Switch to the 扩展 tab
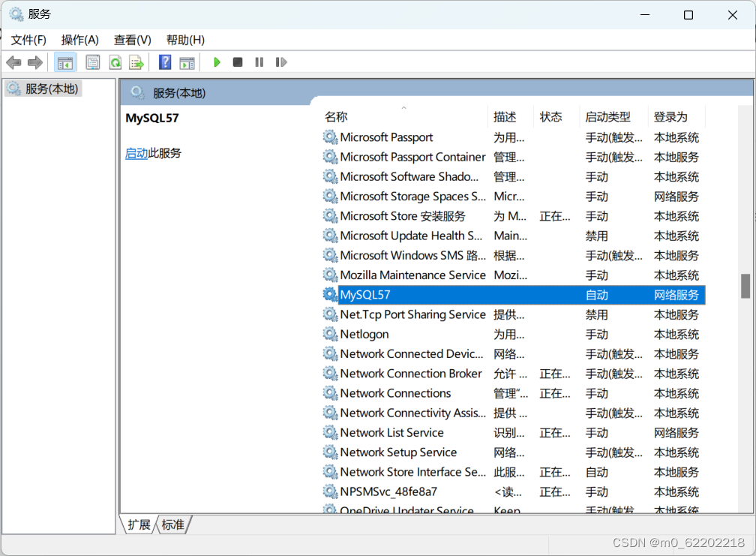The width and height of the screenshot is (756, 556). coord(139,524)
